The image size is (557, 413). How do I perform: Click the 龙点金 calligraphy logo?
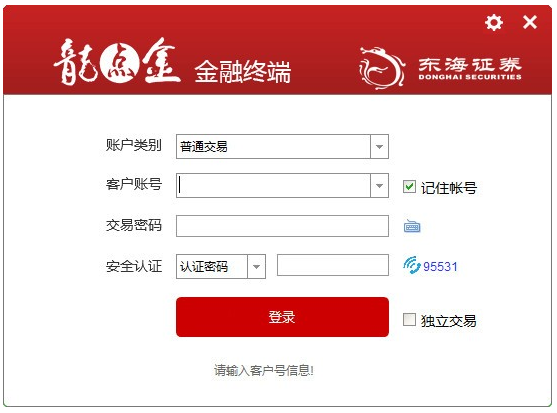click(117, 62)
